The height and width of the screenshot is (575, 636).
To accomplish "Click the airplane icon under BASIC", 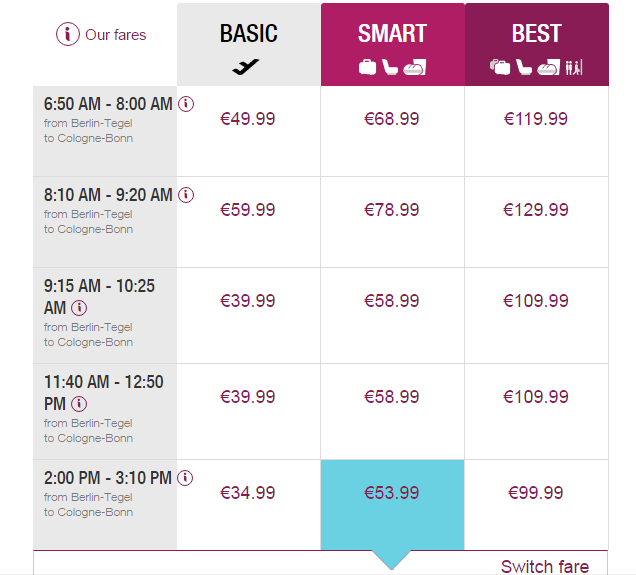I will click(246, 67).
